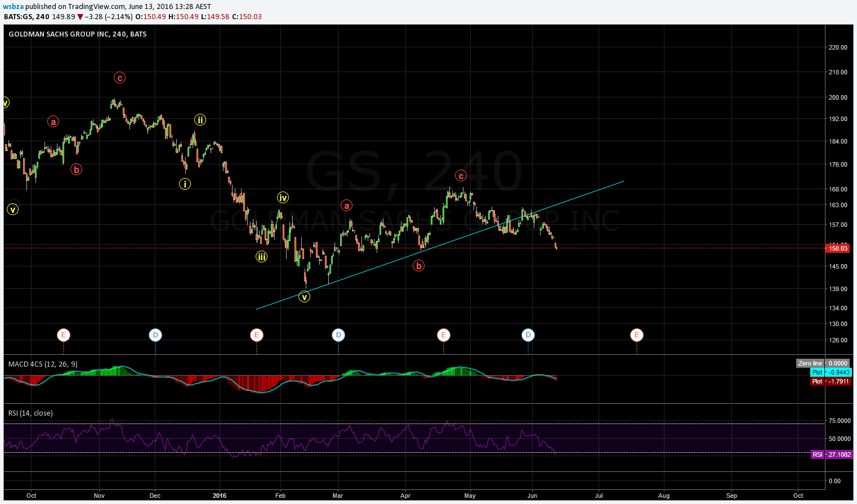Screen dimensions: 857x504
Task: Click the H:150.49 high value
Action: 184,17
